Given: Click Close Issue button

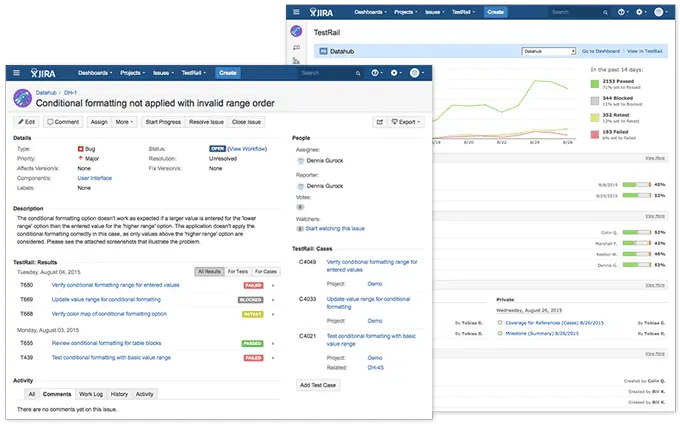Looking at the screenshot, I should point(246,122).
